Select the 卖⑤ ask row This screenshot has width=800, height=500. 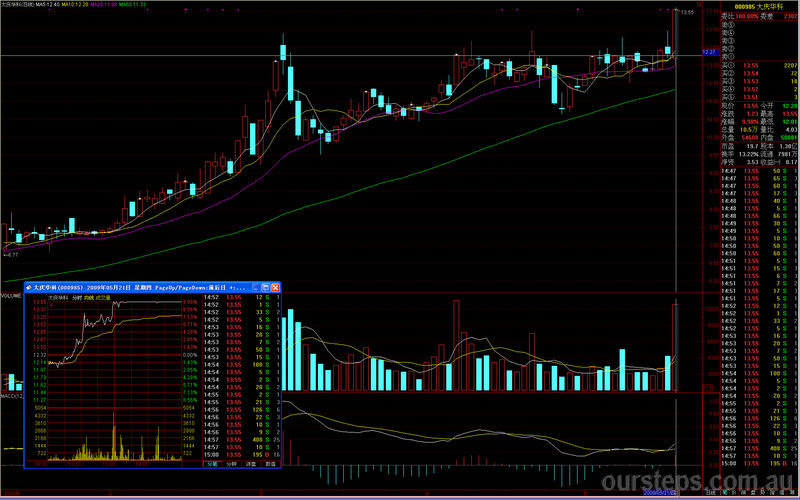(759, 24)
